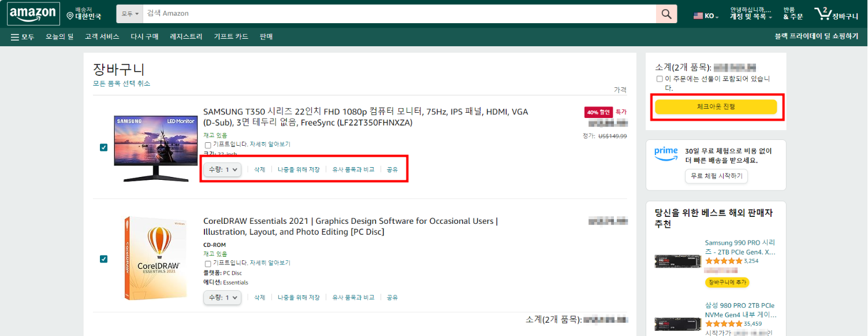
Task: Uncheck the Samsung monitor item checkbox
Action: click(x=103, y=147)
